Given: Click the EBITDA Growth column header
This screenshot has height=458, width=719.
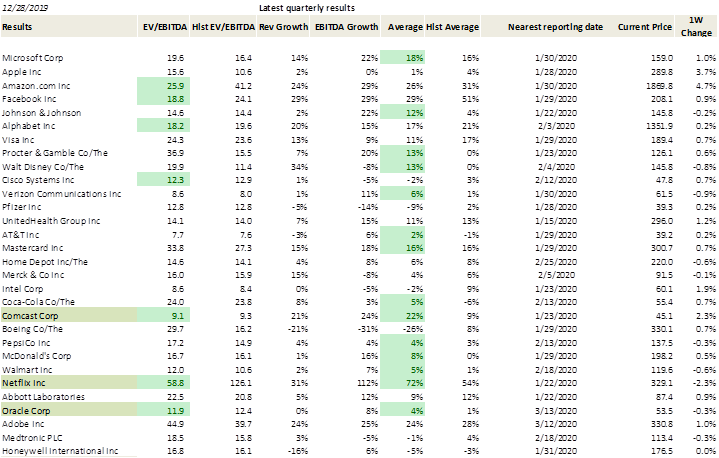Looking at the screenshot, I should coord(347,27).
